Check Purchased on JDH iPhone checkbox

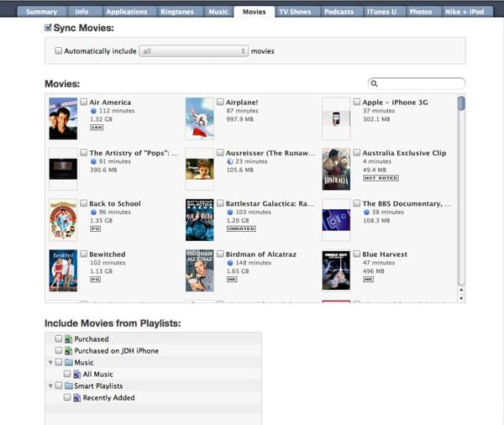(59, 350)
